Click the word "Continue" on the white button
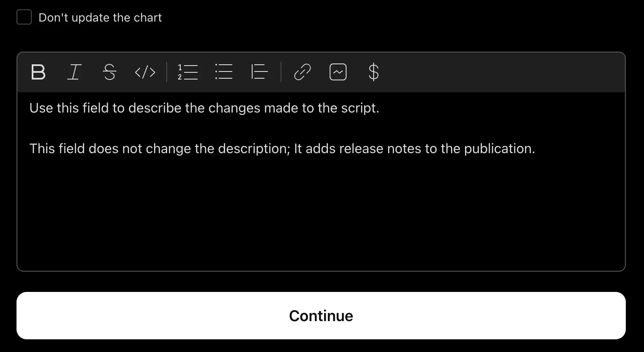 pyautogui.click(x=321, y=316)
